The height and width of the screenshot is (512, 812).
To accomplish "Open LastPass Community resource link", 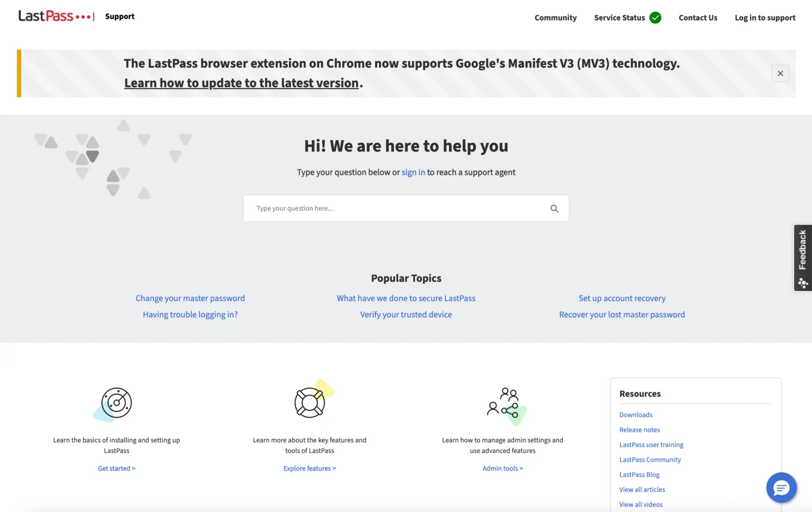I will (x=650, y=460).
